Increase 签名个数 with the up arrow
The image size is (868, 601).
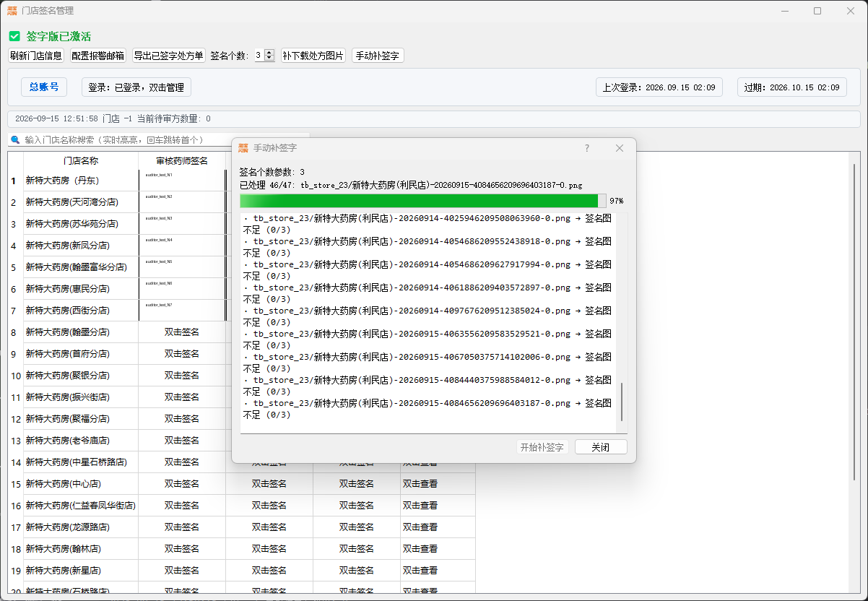click(269, 53)
